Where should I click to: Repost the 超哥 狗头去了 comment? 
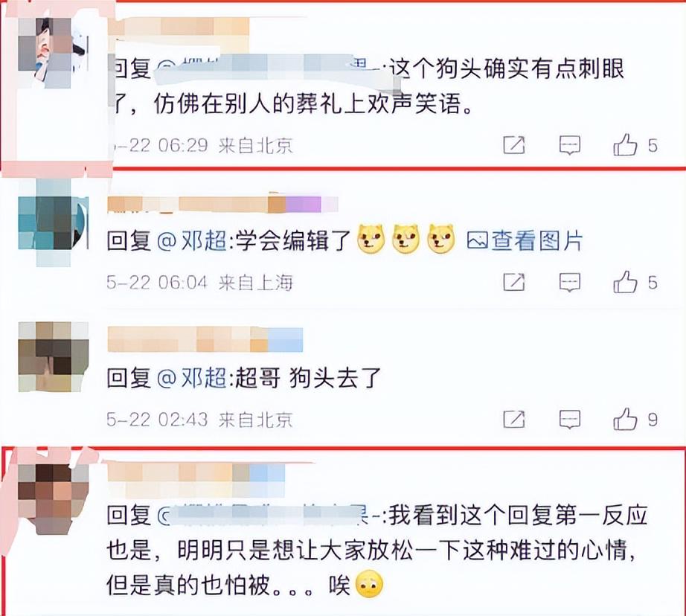[x=514, y=419]
